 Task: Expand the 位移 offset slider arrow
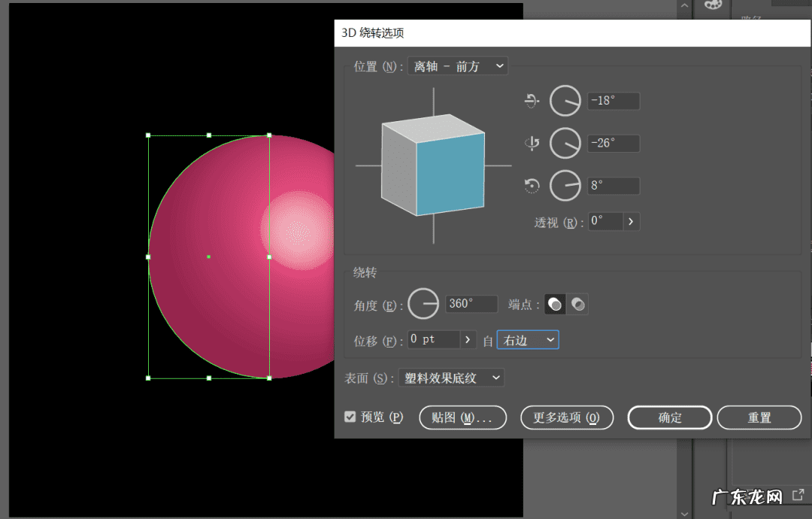click(x=468, y=340)
